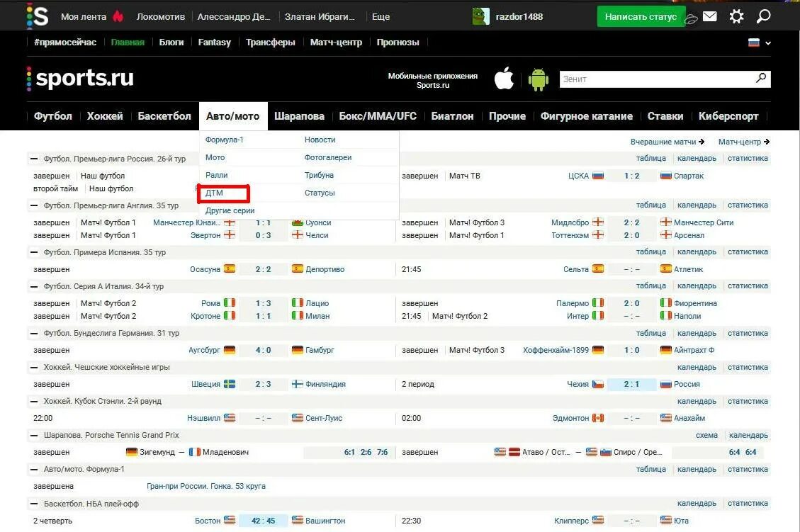Open the Трансферы link
800x532 pixels.
click(x=271, y=43)
